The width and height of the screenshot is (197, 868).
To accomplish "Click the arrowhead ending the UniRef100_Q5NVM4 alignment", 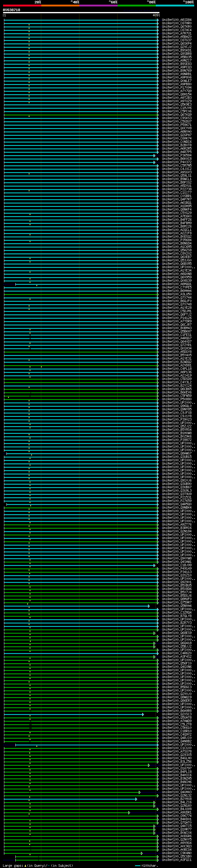I will click(149, 606).
